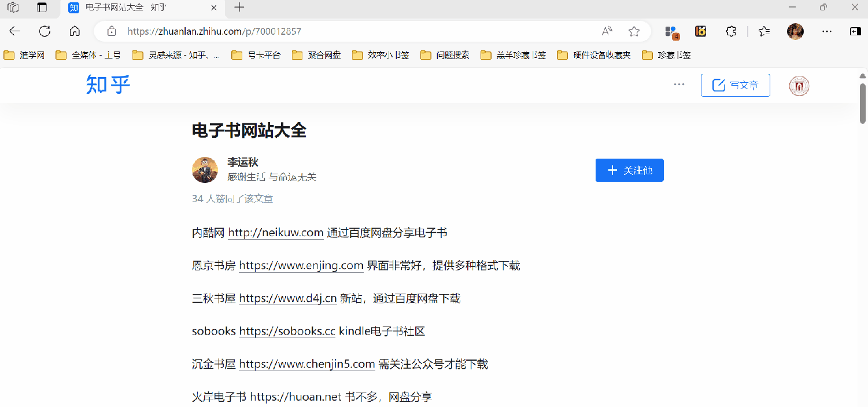868x407 pixels.
Task: Expand the 聚合网盘 bookmarks folder
Action: (316, 55)
